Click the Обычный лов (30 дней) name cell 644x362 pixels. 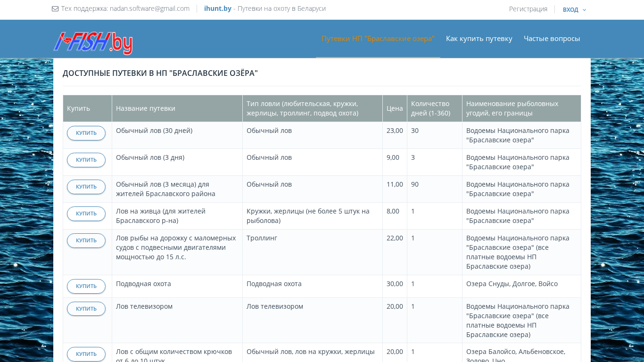point(177,135)
